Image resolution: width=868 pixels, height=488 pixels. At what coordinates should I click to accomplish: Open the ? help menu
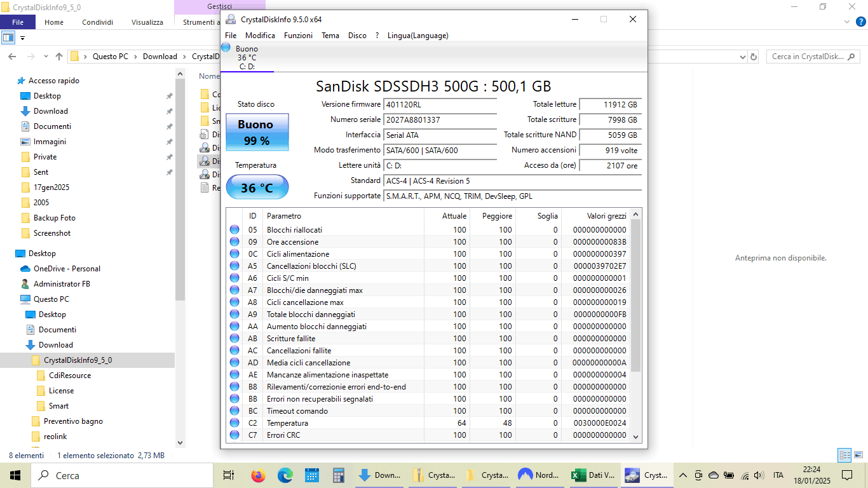point(377,36)
